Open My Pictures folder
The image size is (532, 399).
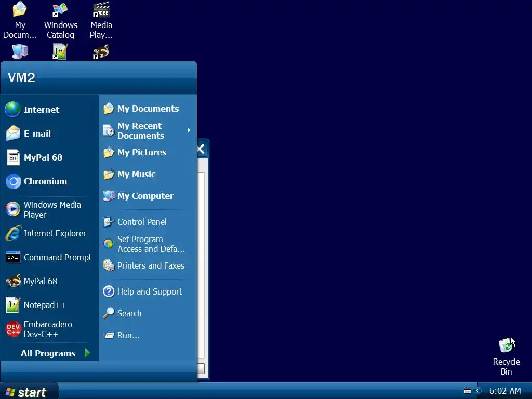[x=148, y=152]
